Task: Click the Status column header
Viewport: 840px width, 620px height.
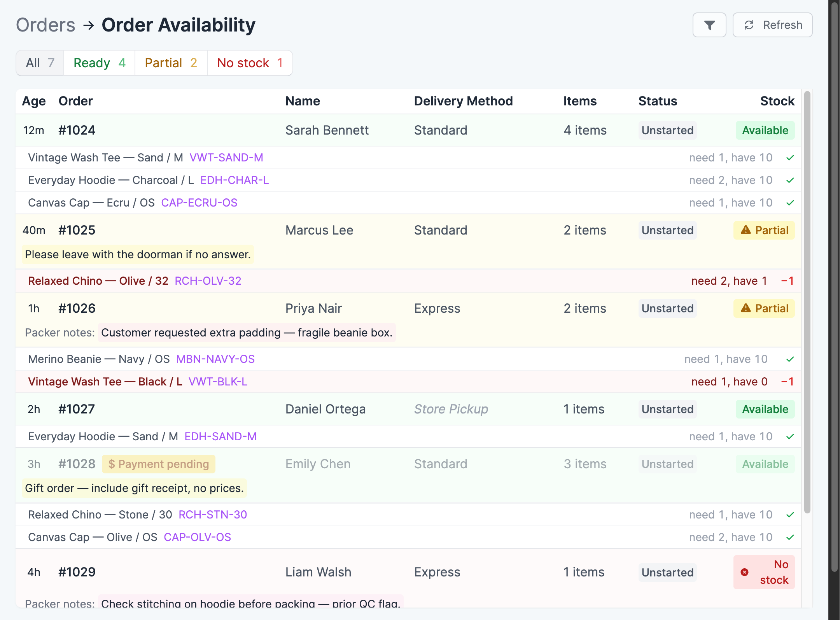Action: click(658, 101)
